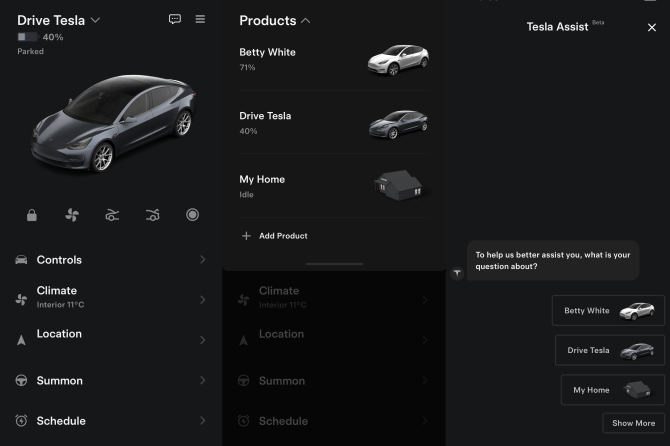Expand the Drive Tesla vehicle dropdown
Viewport: 670px width, 446px height.
pyautogui.click(x=95, y=20)
